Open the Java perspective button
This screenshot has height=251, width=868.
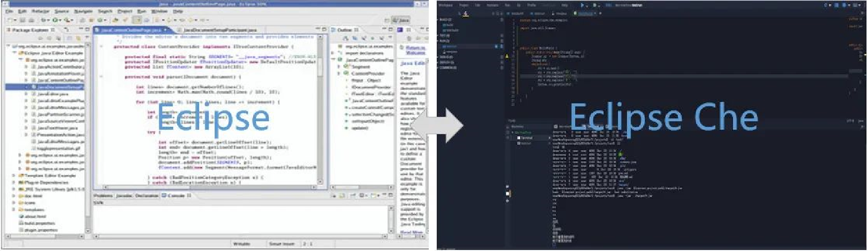[401, 20]
